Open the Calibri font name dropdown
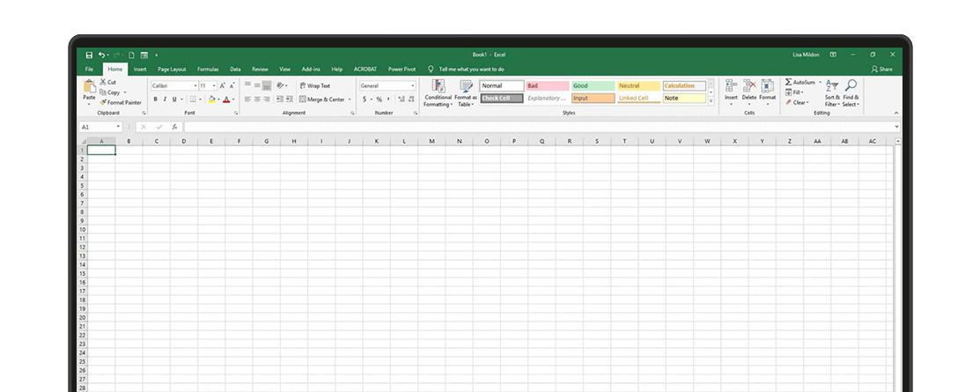The image size is (980, 392). (x=192, y=85)
